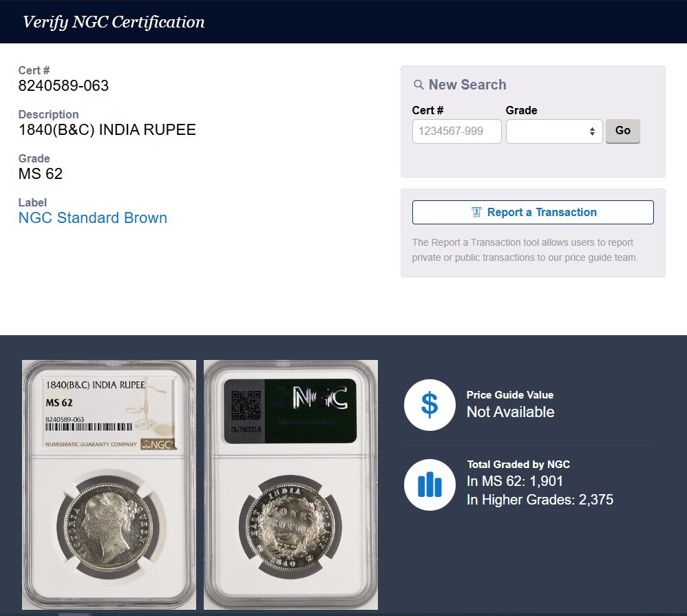Click the dollar sign Price Guide icon
The width and height of the screenshot is (687, 616).
pos(430,405)
